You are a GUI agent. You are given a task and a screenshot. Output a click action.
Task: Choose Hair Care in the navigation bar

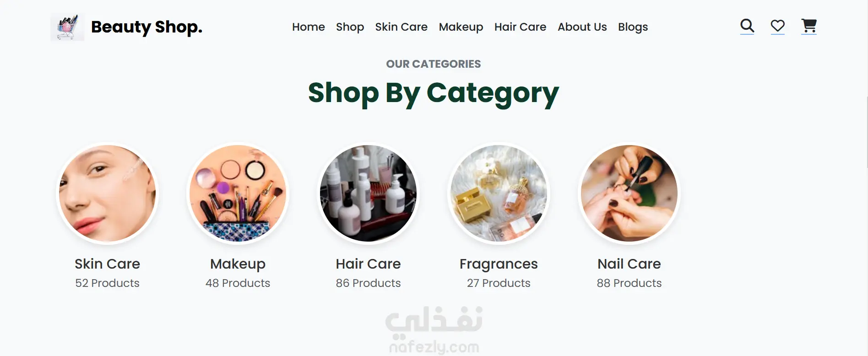click(521, 27)
